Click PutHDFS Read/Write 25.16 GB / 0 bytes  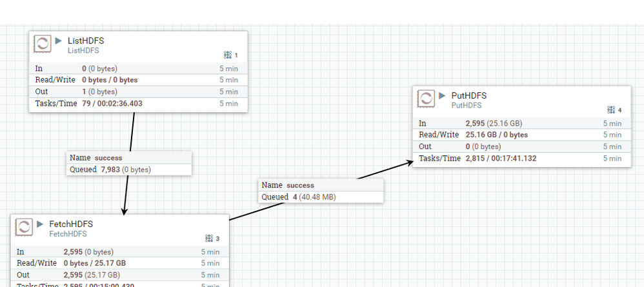point(497,135)
